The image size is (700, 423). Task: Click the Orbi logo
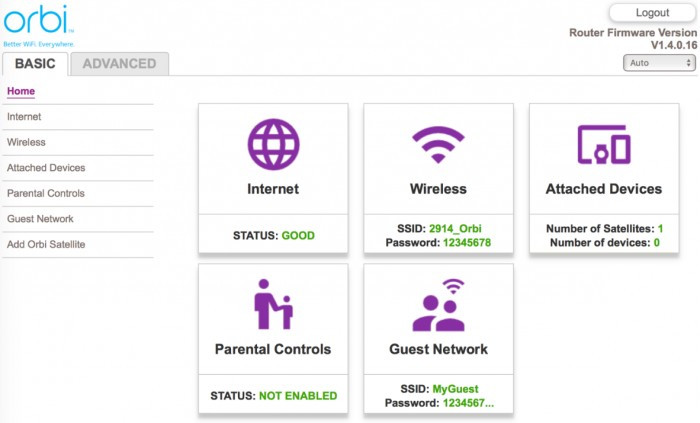click(38, 25)
